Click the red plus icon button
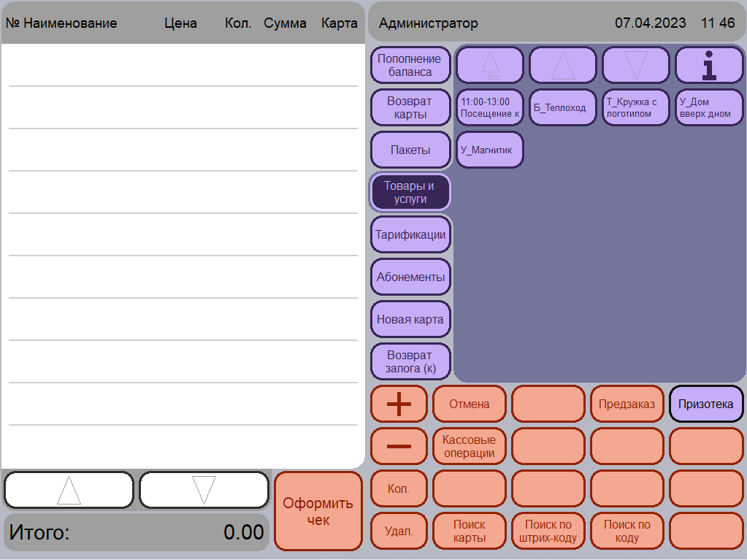 [x=399, y=404]
